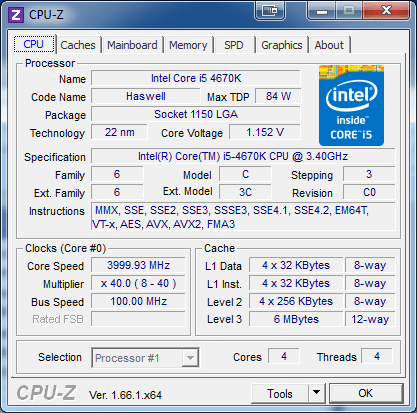417x413 pixels.
Task: Click the Ver. 1.66.1.x64 version text
Action: pyautogui.click(x=125, y=395)
